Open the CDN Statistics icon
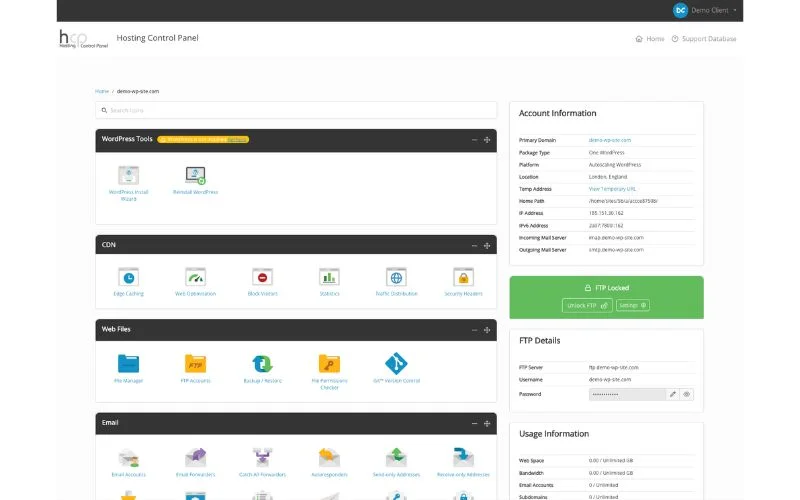This screenshot has height=500, width=800. pos(329,278)
